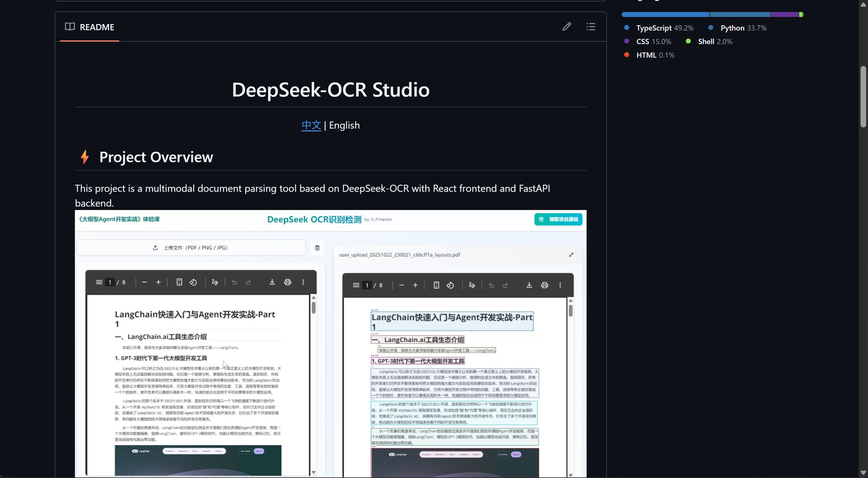The image size is (868, 478).
Task: Zoom in on the left PDF viewer
Action: pyautogui.click(x=158, y=282)
